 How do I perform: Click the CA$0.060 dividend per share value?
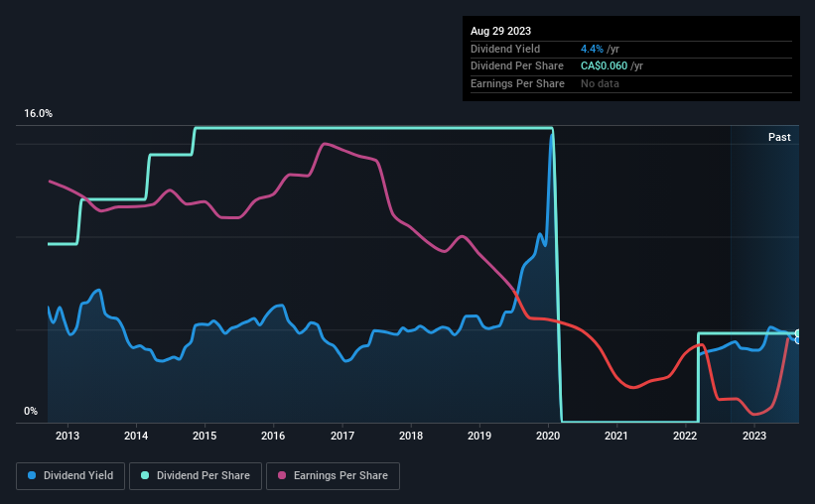click(x=604, y=66)
